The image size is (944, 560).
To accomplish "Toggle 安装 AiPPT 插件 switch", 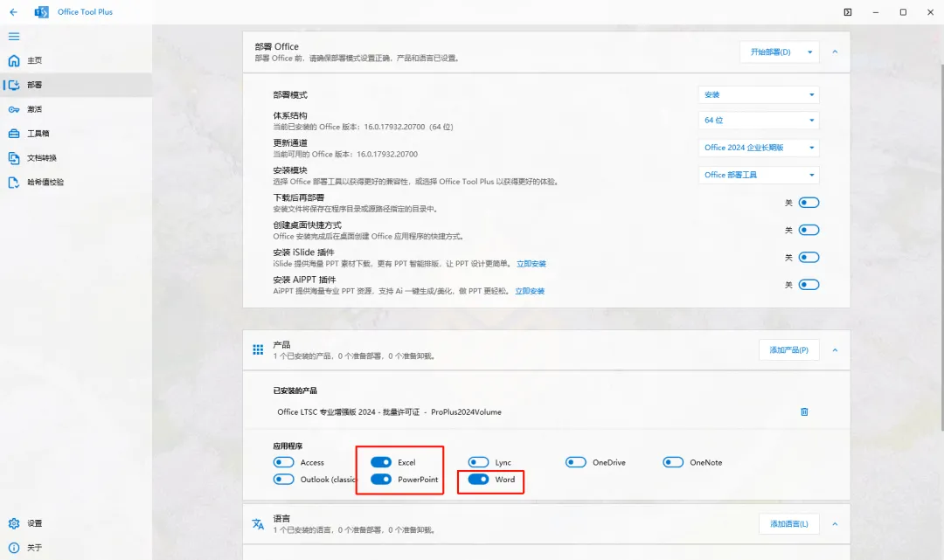I will [x=809, y=285].
